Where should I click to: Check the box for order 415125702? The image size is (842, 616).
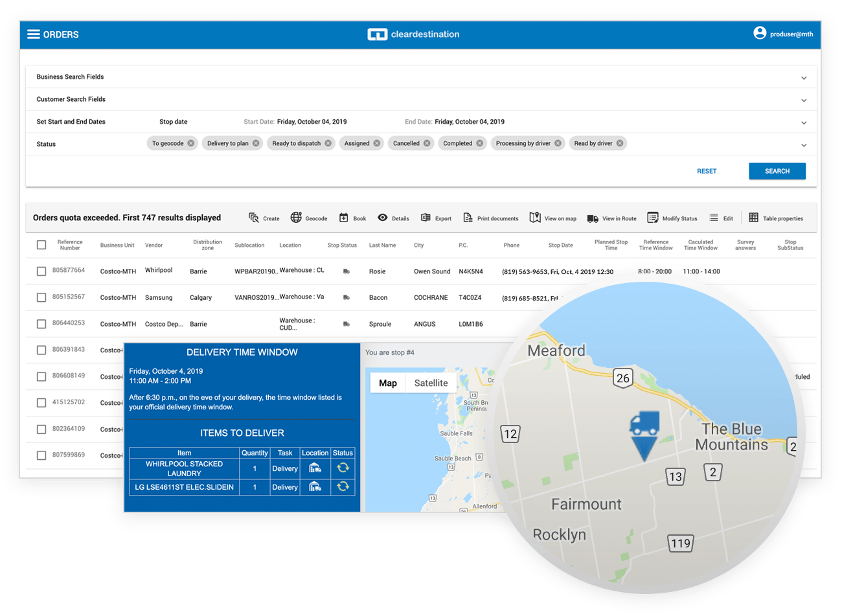click(x=41, y=403)
